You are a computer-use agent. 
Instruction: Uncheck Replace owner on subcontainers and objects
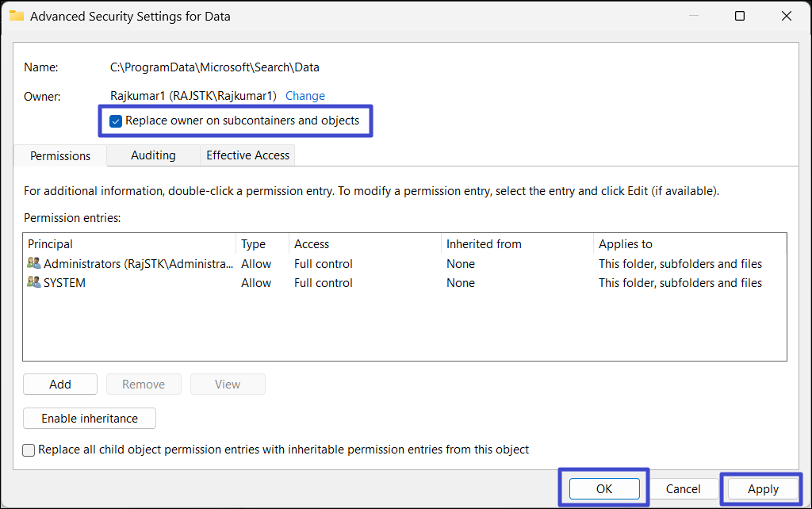click(x=116, y=121)
